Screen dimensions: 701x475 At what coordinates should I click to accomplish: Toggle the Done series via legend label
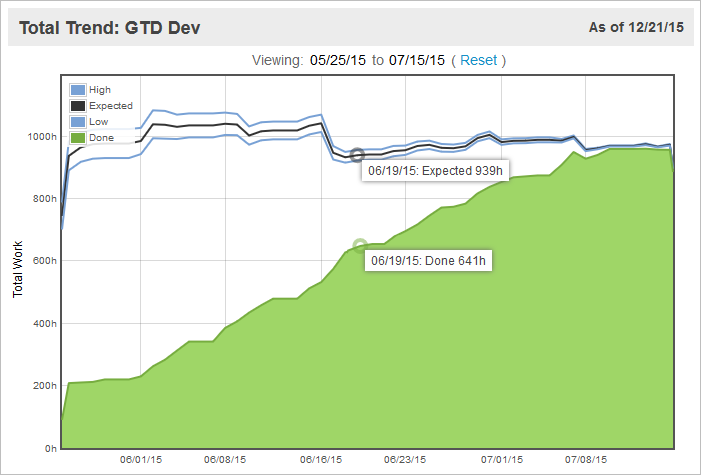(101, 137)
